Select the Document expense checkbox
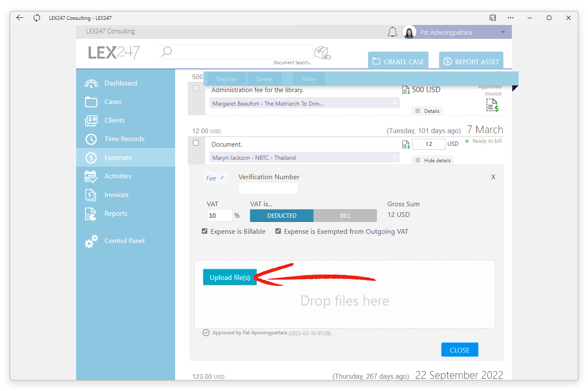 (195, 143)
